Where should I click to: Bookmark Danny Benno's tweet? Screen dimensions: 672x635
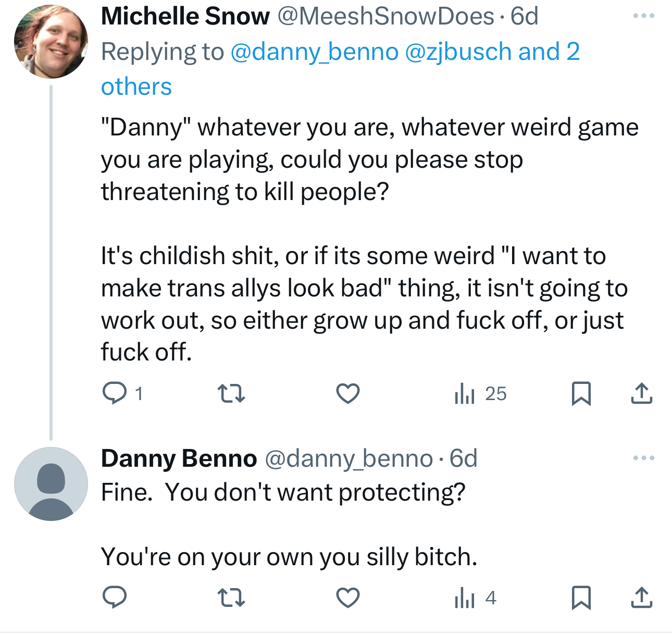(x=581, y=597)
